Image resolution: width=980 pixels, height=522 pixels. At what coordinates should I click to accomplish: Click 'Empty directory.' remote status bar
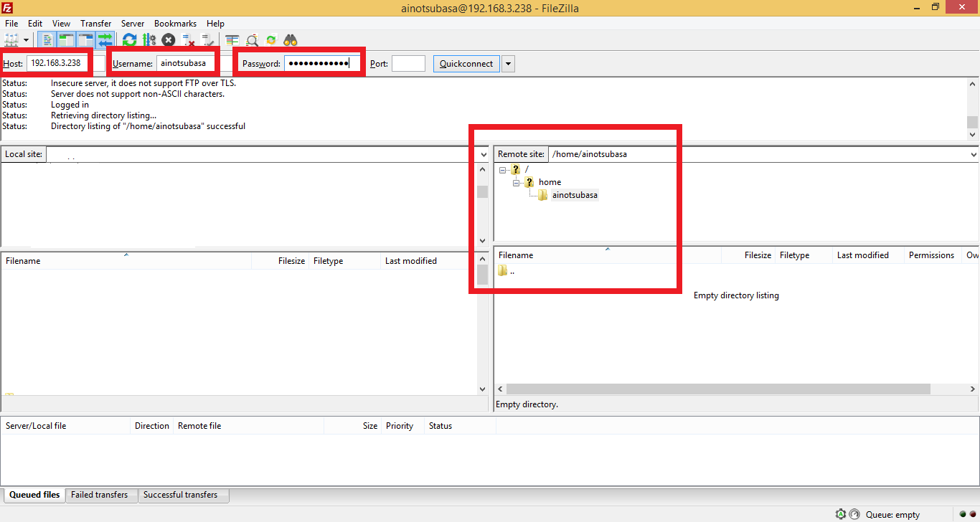coord(527,404)
